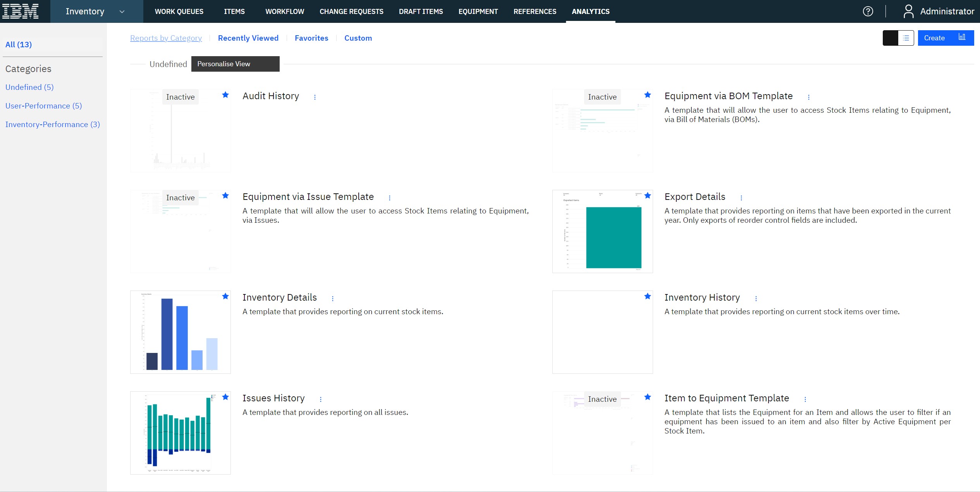Filter by User-Performance (5) category
Viewport: 980px width, 492px height.
[x=43, y=106]
